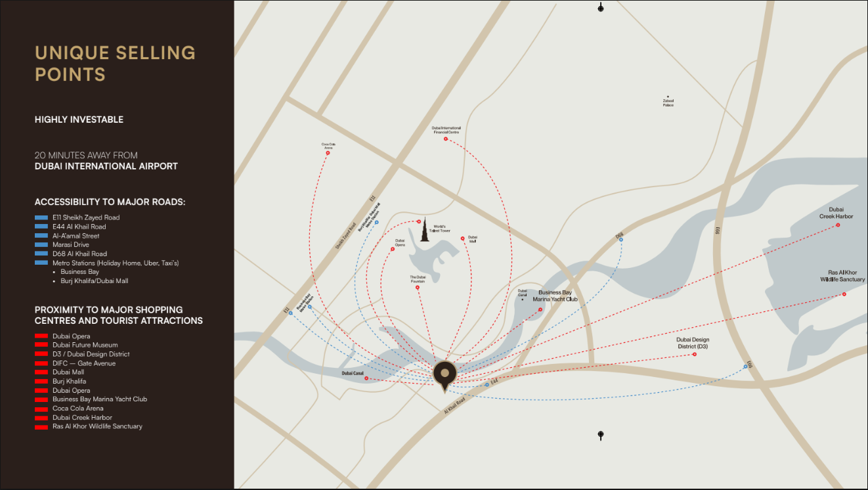The image size is (868, 490).
Task: Click the red Dubai Opera map marker
Action: [x=393, y=249]
